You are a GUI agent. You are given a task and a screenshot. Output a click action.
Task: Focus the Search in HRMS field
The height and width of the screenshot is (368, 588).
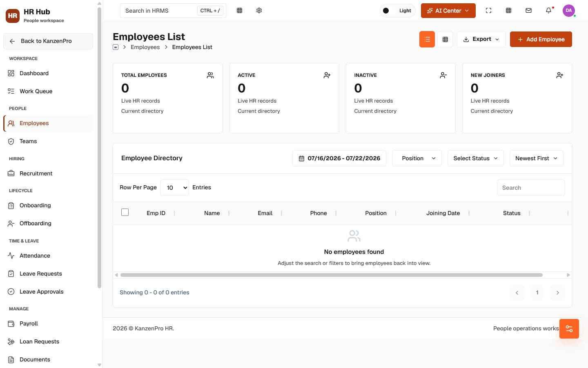pos(173,11)
